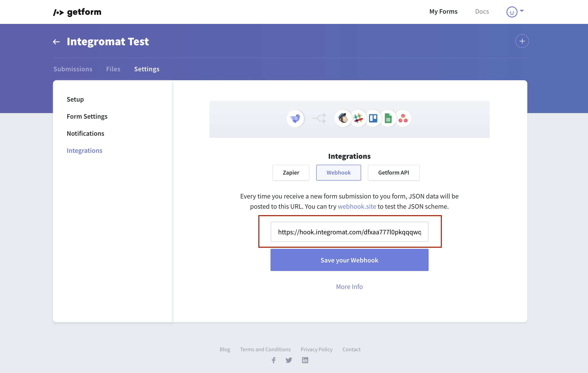Click the webhook URL input field

coord(349,232)
